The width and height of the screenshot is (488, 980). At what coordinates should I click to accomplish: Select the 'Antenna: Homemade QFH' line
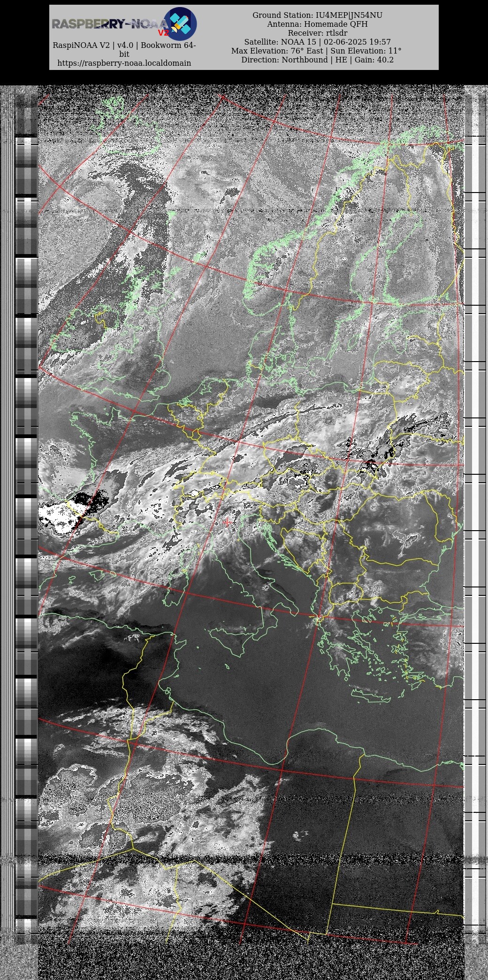click(318, 24)
